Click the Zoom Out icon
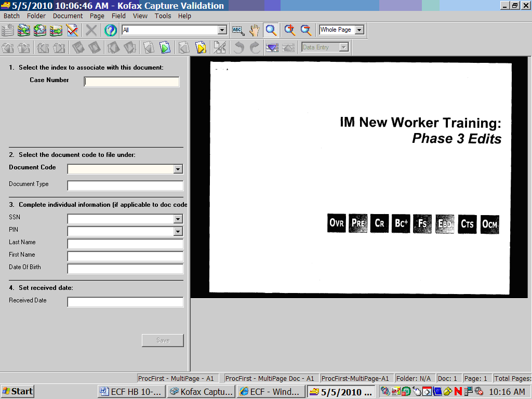Screen dimensions: 532x399 (x=306, y=30)
